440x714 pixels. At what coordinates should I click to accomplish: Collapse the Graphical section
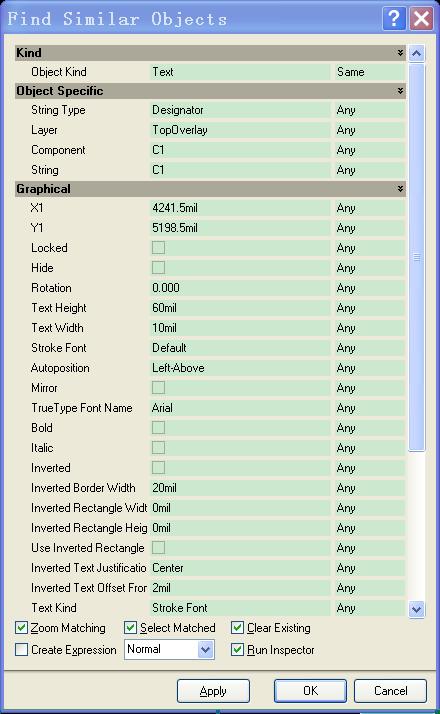[x=400, y=189]
